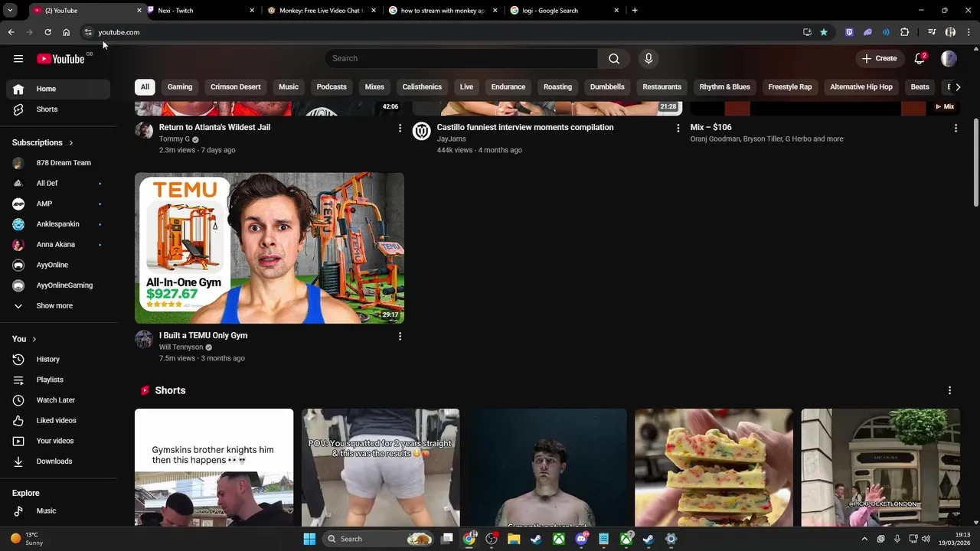This screenshot has width=980, height=551.
Task: Select the Freestyle Rap chip
Action: pyautogui.click(x=790, y=87)
